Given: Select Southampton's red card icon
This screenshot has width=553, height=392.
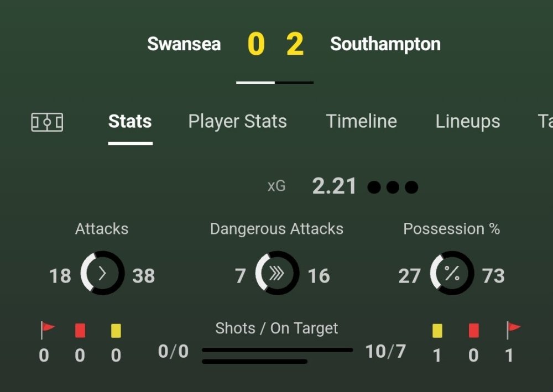Looking at the screenshot, I should click(473, 330).
